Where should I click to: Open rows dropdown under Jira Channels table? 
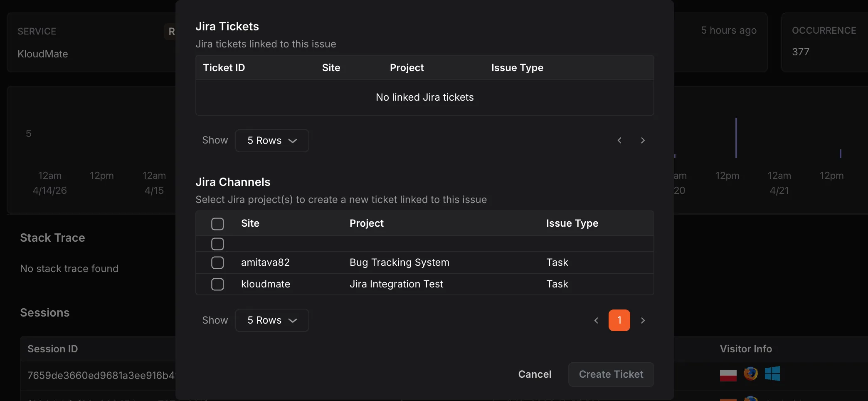tap(272, 320)
